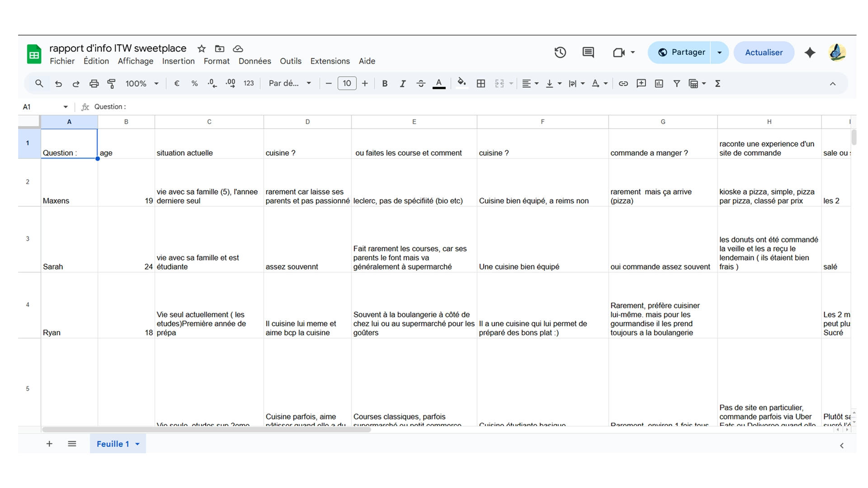The image size is (868, 488).
Task: Open the search menus magnifier tool
Action: point(39,84)
